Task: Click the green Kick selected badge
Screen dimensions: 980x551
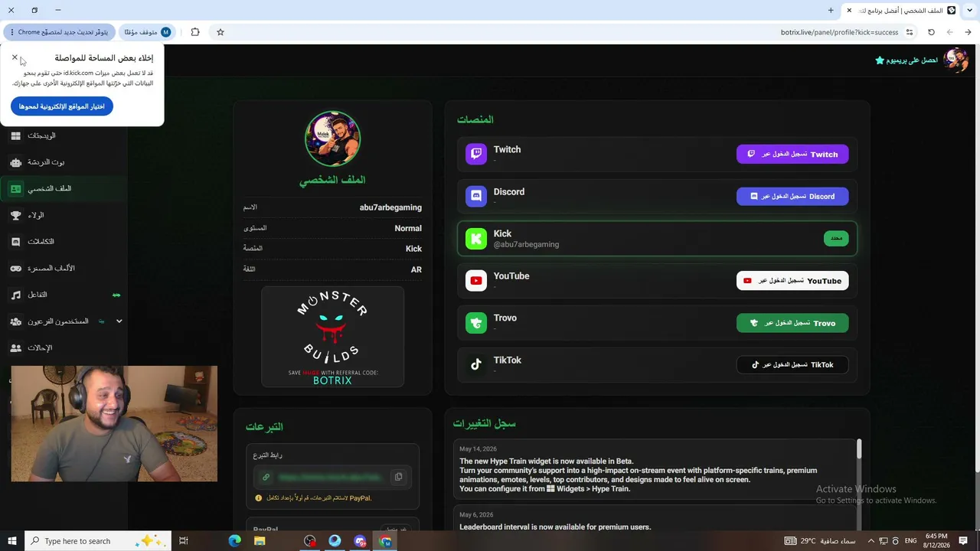Action: point(836,239)
